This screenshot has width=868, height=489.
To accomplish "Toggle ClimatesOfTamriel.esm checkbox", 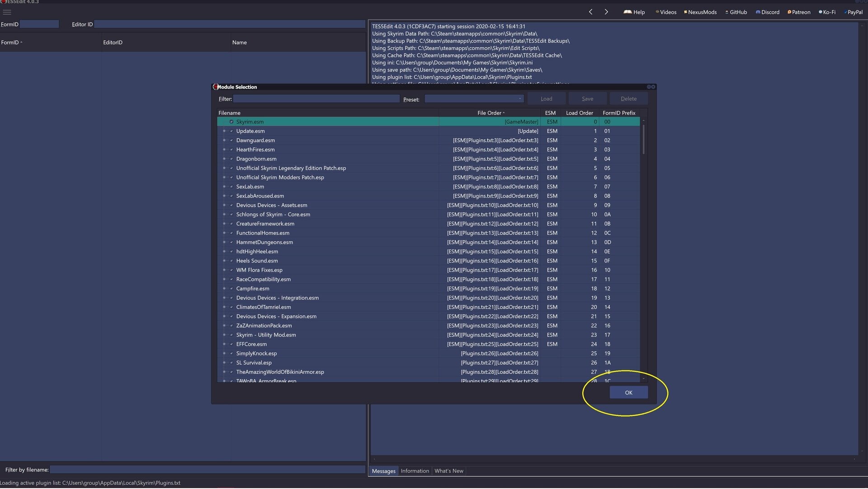I will click(x=231, y=307).
